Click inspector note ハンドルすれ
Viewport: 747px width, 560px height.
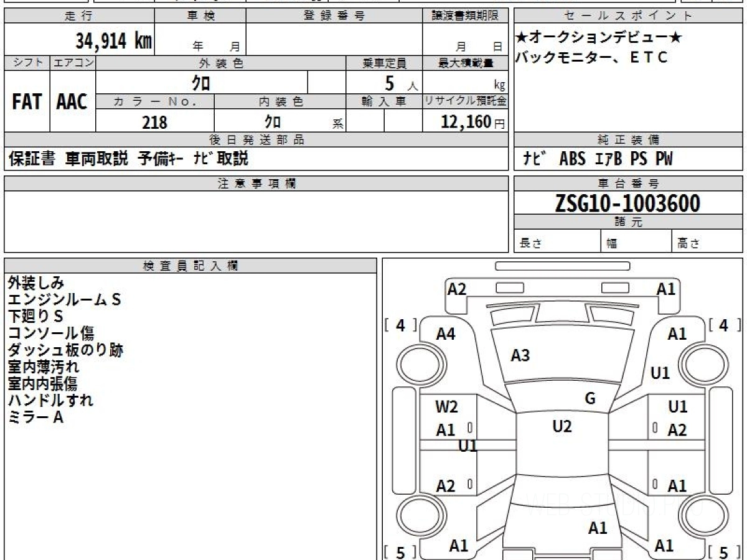tap(50, 400)
